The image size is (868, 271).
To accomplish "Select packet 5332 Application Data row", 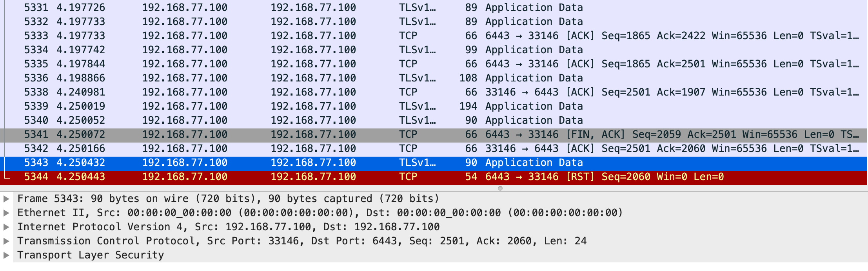I will (434, 22).
